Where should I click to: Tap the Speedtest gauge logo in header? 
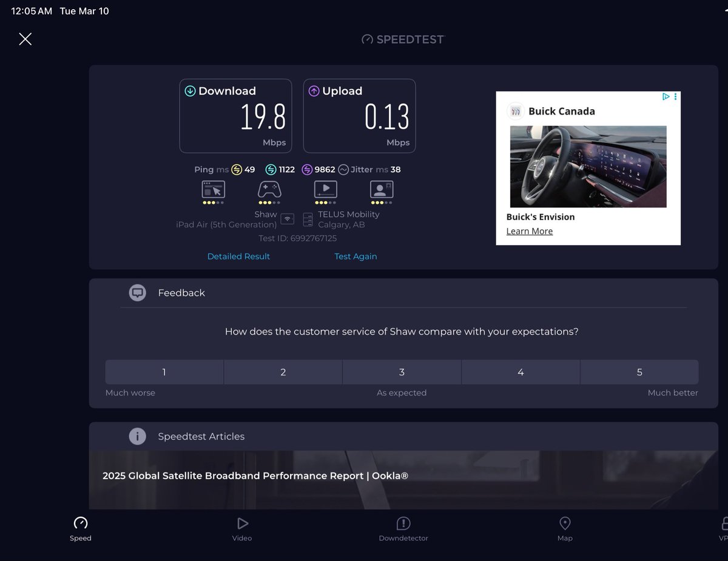point(367,39)
